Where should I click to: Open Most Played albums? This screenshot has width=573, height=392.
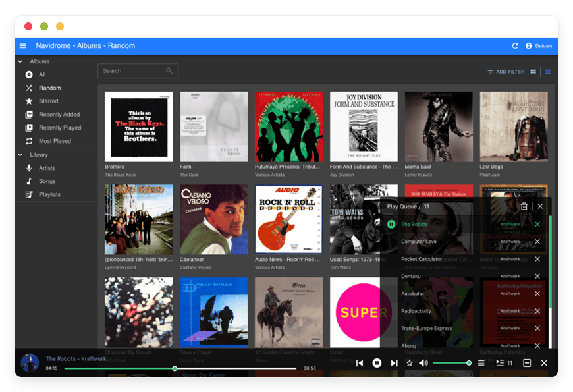pyautogui.click(x=56, y=141)
